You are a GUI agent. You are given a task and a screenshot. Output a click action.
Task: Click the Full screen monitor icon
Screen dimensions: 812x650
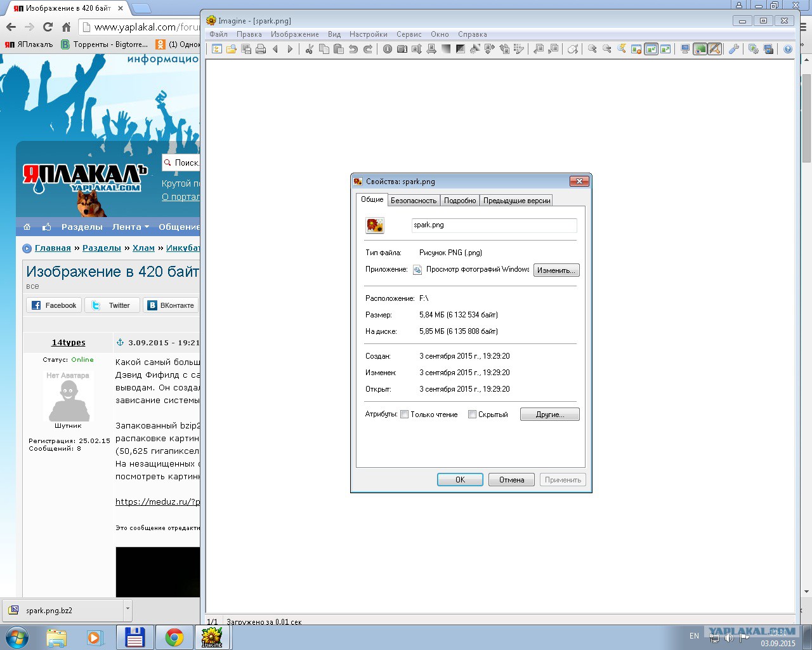(685, 49)
